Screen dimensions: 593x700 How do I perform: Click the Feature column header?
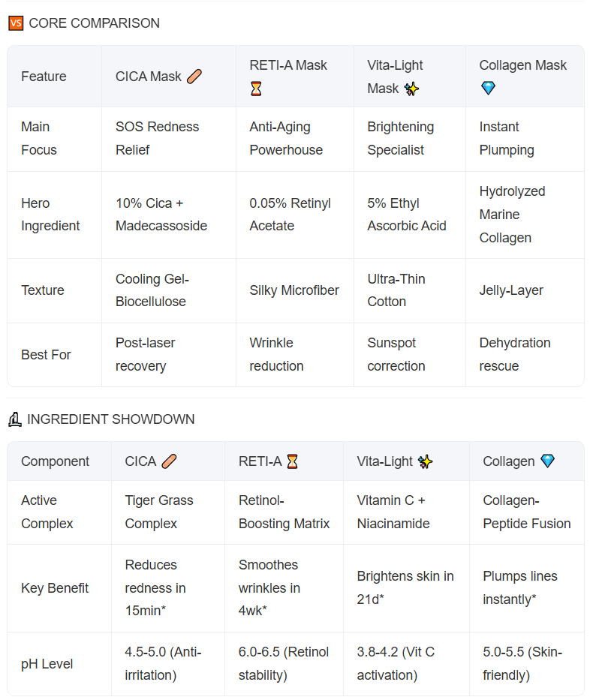pyautogui.click(x=44, y=77)
